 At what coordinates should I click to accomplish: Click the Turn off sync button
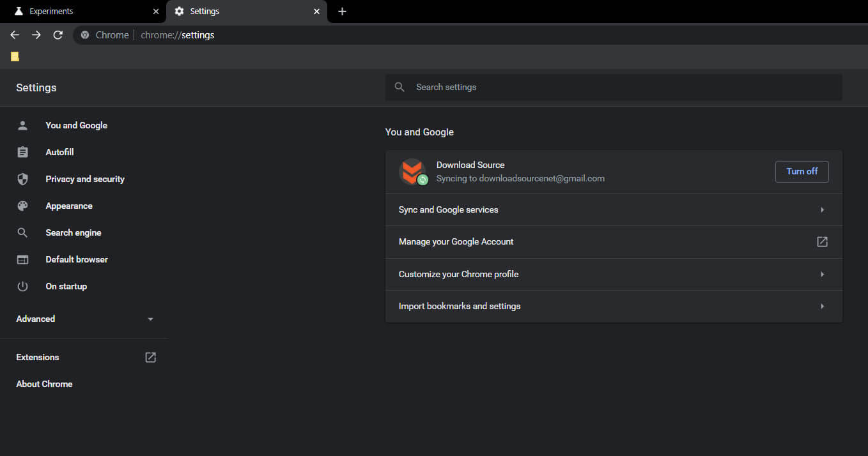coord(802,171)
